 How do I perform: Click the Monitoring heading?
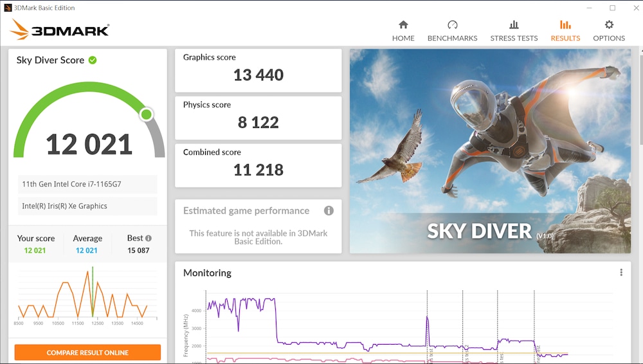click(207, 273)
